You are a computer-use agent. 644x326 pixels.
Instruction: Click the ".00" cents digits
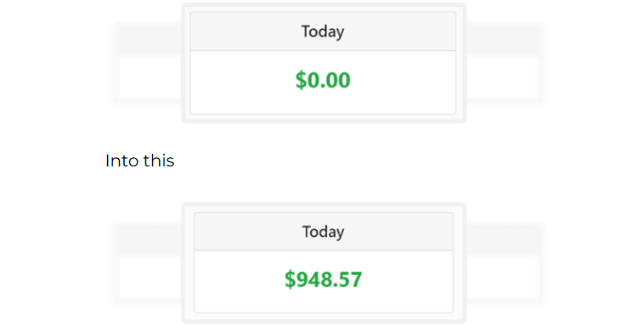[335, 80]
